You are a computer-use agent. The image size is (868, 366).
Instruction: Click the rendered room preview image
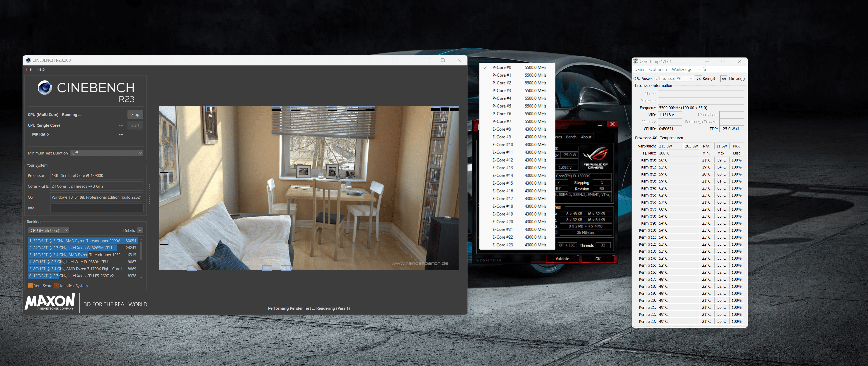click(309, 188)
